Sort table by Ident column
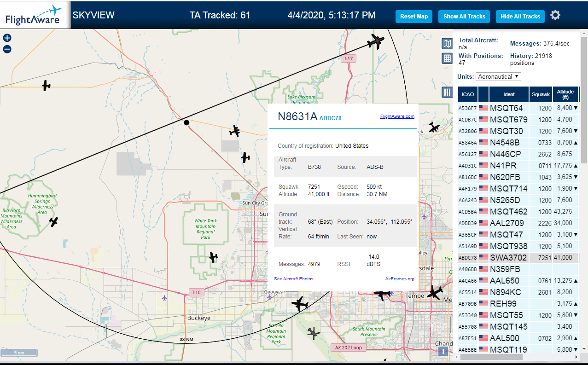 [509, 94]
